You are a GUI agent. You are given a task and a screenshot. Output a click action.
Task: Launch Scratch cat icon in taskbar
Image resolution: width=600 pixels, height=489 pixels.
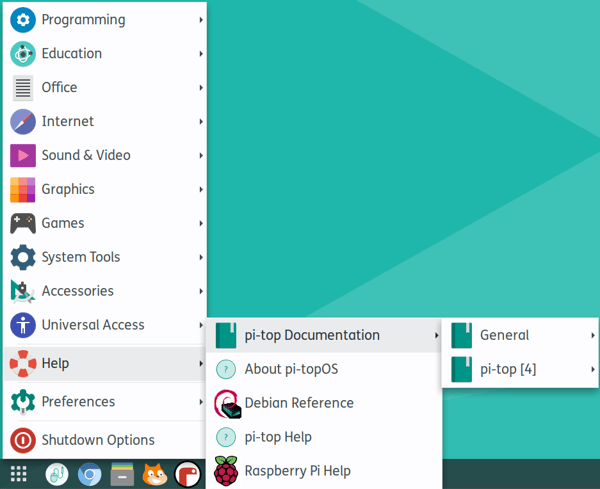pos(155,474)
